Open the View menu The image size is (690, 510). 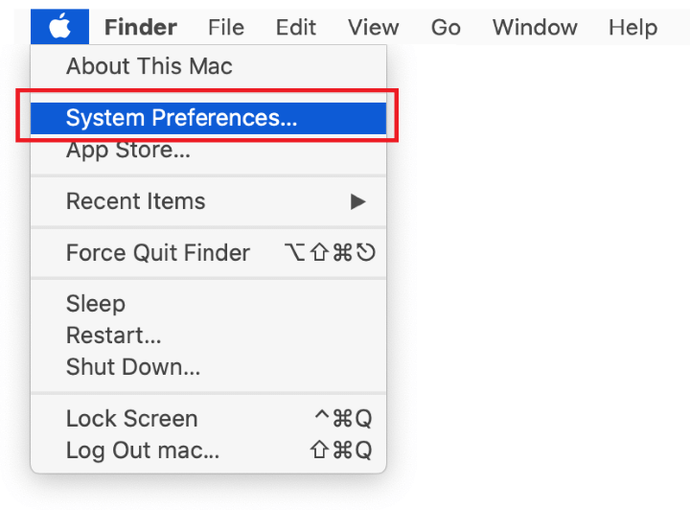coord(373,27)
